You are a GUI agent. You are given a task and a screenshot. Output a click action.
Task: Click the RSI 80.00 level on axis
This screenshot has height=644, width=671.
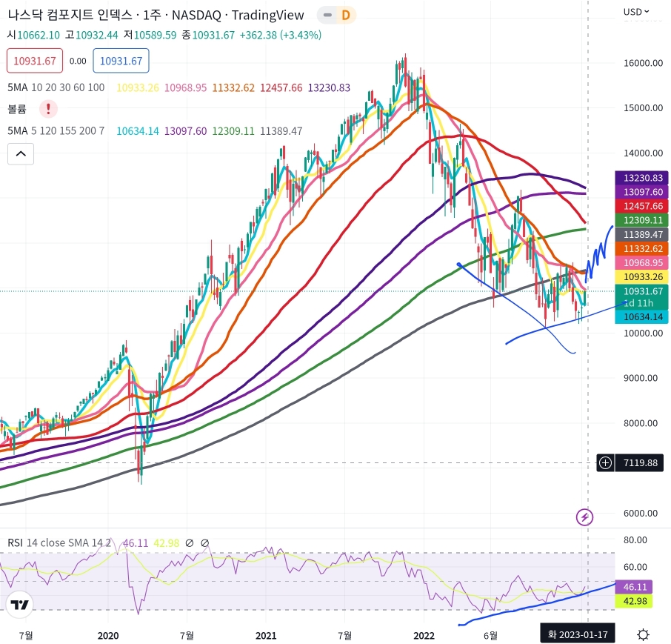[635, 540]
